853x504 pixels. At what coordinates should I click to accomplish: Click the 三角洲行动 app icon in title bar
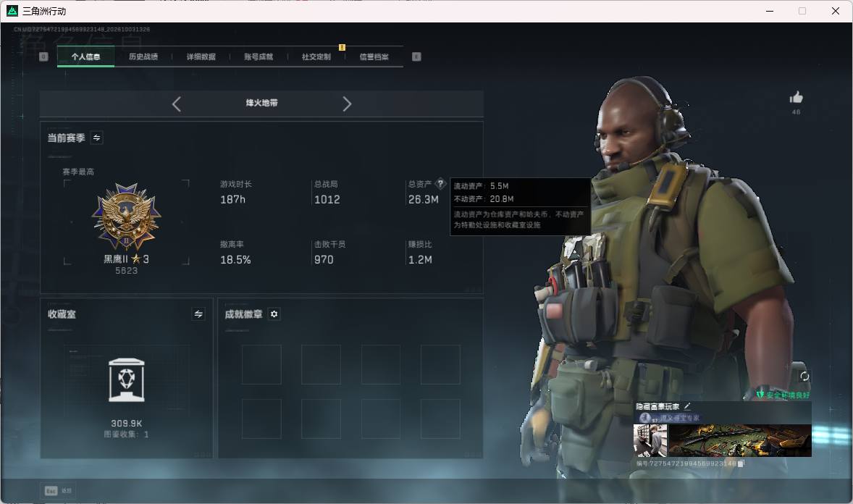[x=12, y=11]
